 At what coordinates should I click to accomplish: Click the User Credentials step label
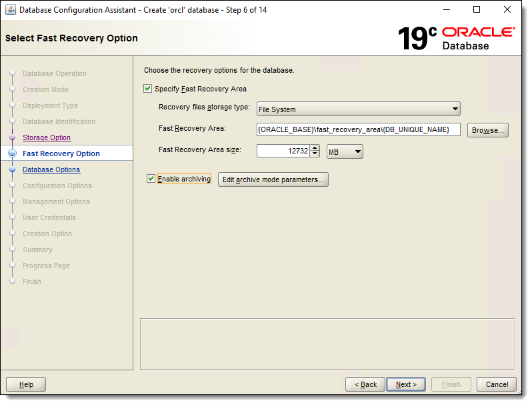pyautogui.click(x=49, y=218)
